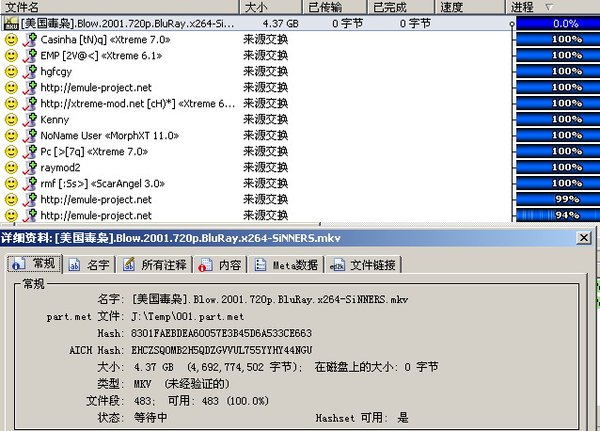Click the 常规 tab info icon
Image resolution: width=600 pixels, height=431 pixels.
pyautogui.click(x=18, y=264)
